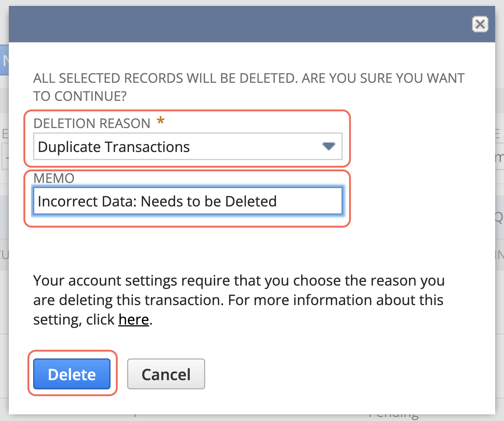
Task: Click the highlighted Delete action control
Action: (x=72, y=374)
